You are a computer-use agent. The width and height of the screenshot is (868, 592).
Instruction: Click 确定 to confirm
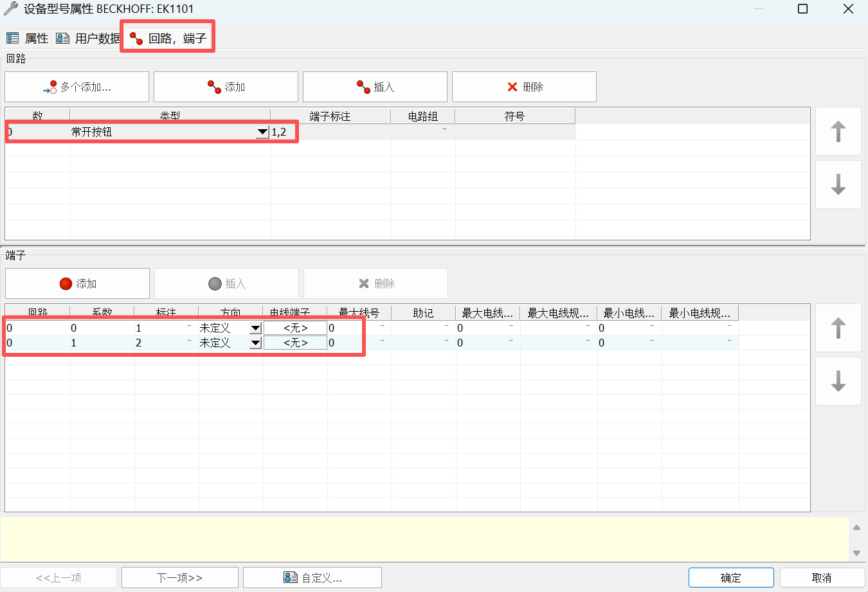click(730, 578)
